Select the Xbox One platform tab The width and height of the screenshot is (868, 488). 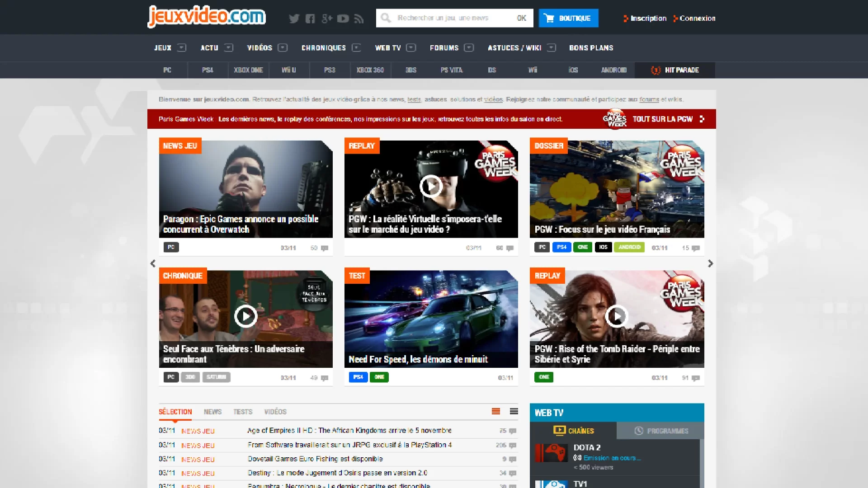coord(248,70)
